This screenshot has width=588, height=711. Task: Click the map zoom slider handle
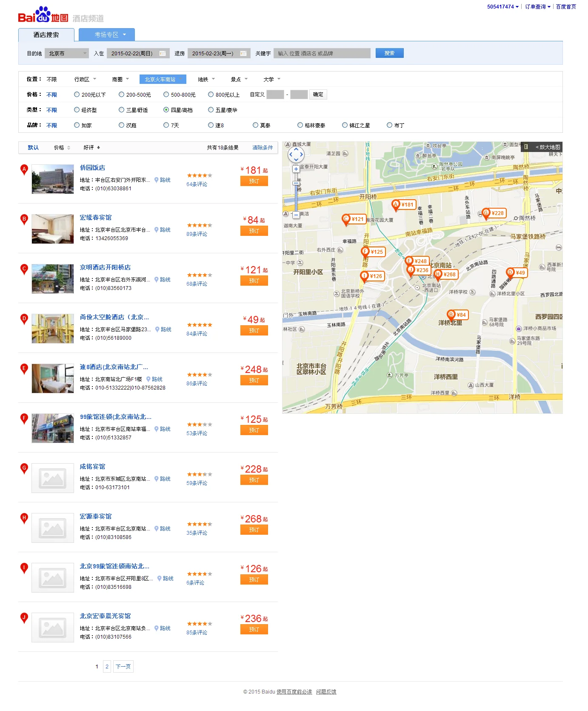click(x=296, y=183)
